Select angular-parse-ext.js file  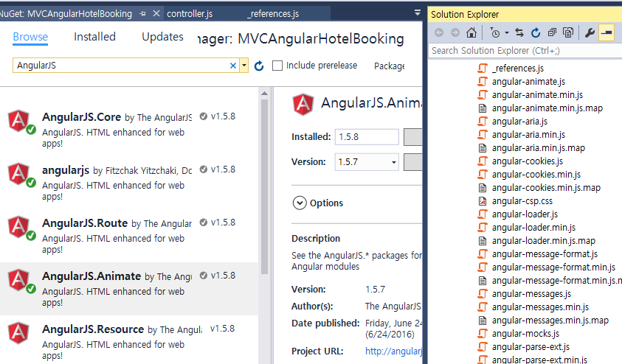click(x=531, y=347)
